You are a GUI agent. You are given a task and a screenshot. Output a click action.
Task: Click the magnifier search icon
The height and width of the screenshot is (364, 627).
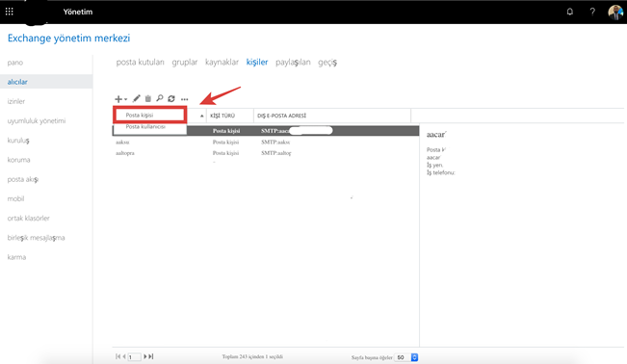click(160, 98)
